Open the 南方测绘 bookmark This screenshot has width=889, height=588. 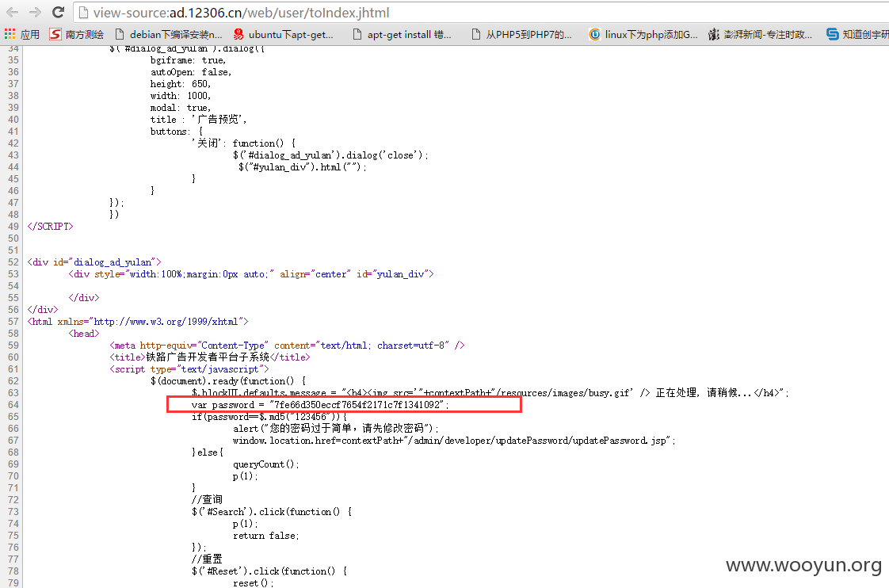[77, 35]
